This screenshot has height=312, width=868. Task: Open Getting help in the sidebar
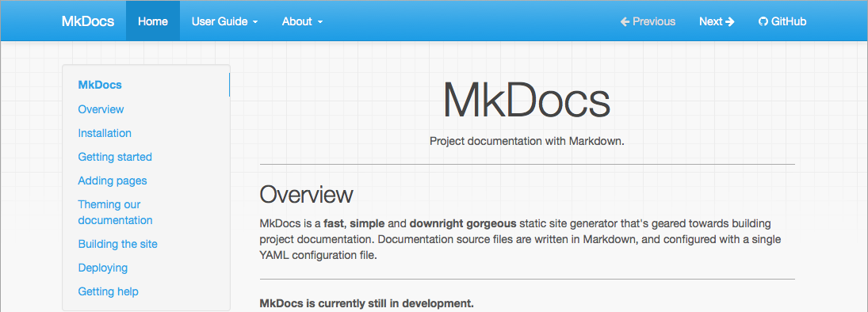[108, 291]
